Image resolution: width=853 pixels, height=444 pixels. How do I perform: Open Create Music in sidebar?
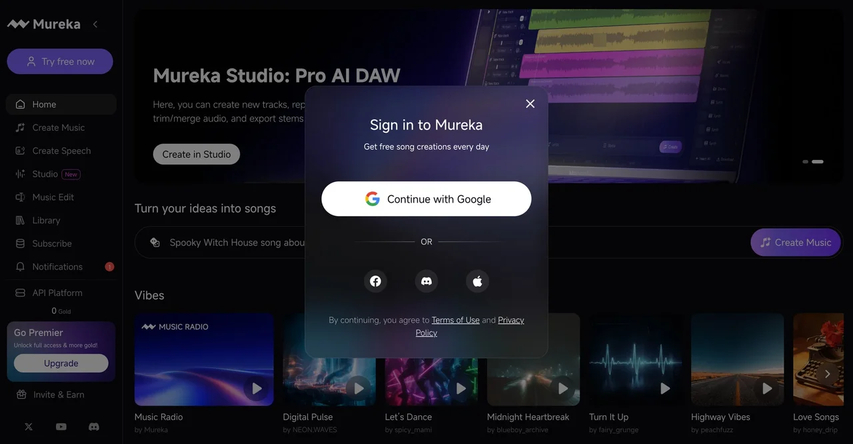pyautogui.click(x=58, y=128)
